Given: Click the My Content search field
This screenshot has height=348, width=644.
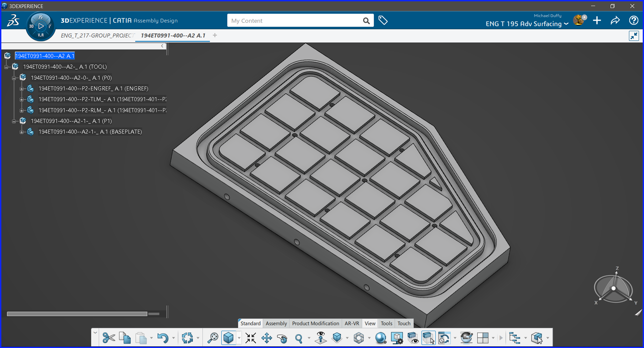Looking at the screenshot, I should [294, 21].
